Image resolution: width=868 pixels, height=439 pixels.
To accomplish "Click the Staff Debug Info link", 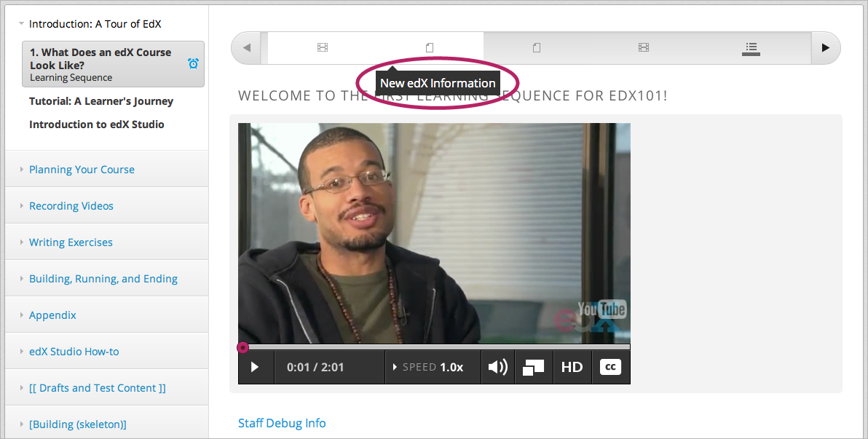I will [282, 423].
